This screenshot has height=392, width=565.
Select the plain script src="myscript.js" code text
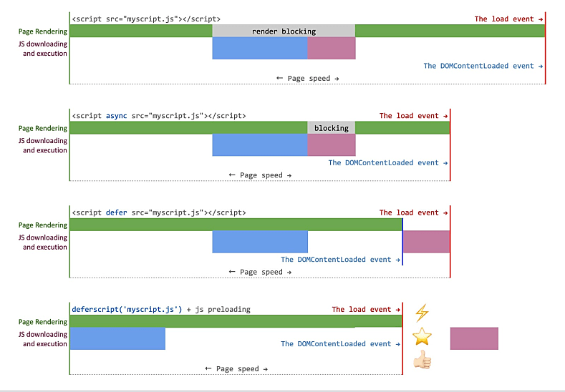point(146,19)
